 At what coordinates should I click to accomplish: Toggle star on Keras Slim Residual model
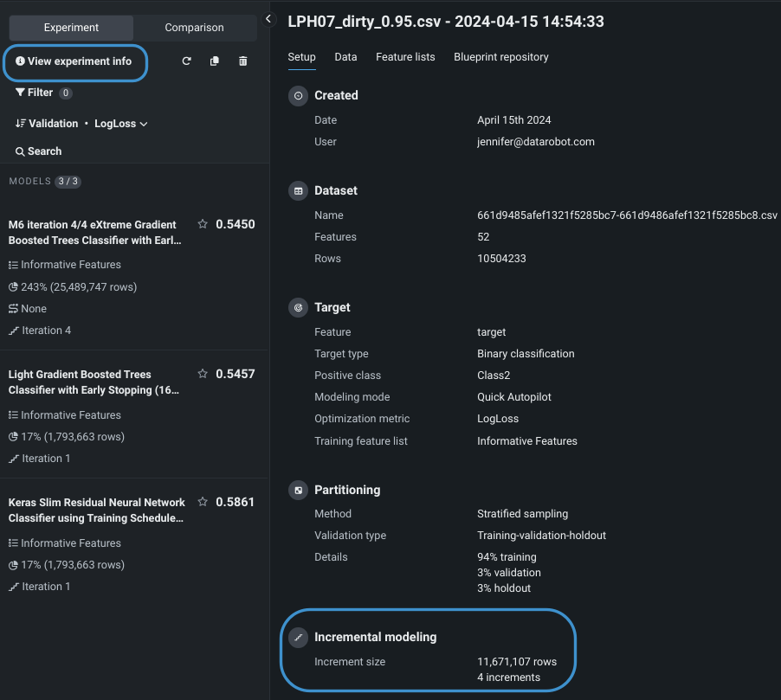203,502
